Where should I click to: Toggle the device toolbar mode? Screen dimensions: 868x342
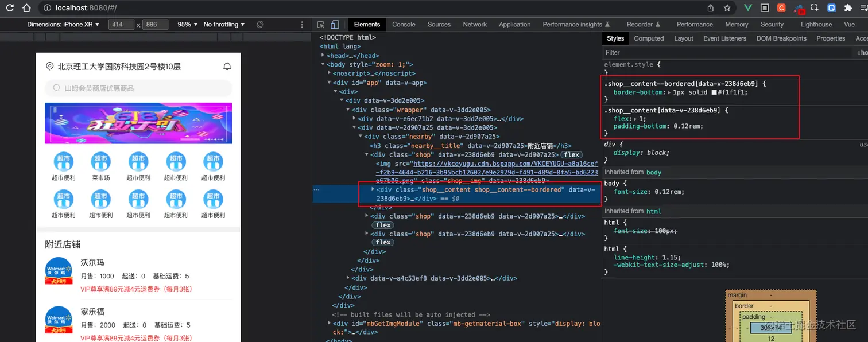(x=335, y=25)
